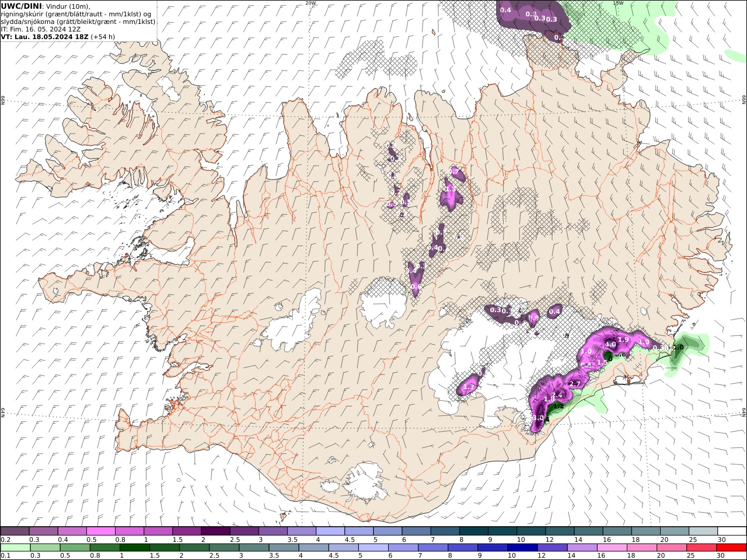Pick the bright red 30 swatch in lower legend
This screenshot has height=560, width=747.
(731, 548)
